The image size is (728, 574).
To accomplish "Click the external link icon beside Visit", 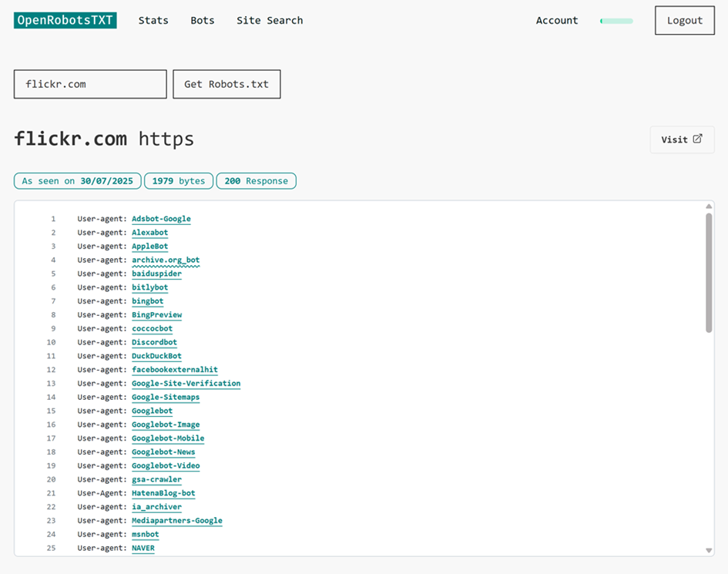I will click(x=697, y=139).
